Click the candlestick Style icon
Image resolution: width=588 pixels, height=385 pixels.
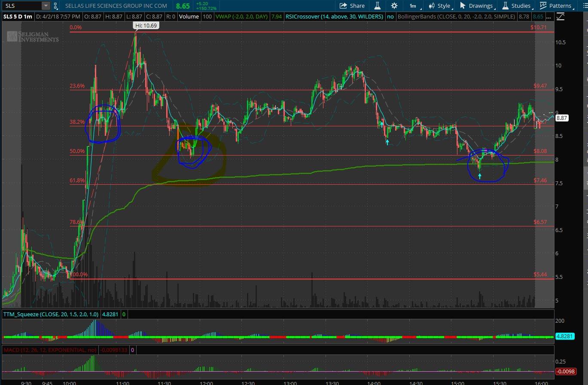(x=432, y=6)
